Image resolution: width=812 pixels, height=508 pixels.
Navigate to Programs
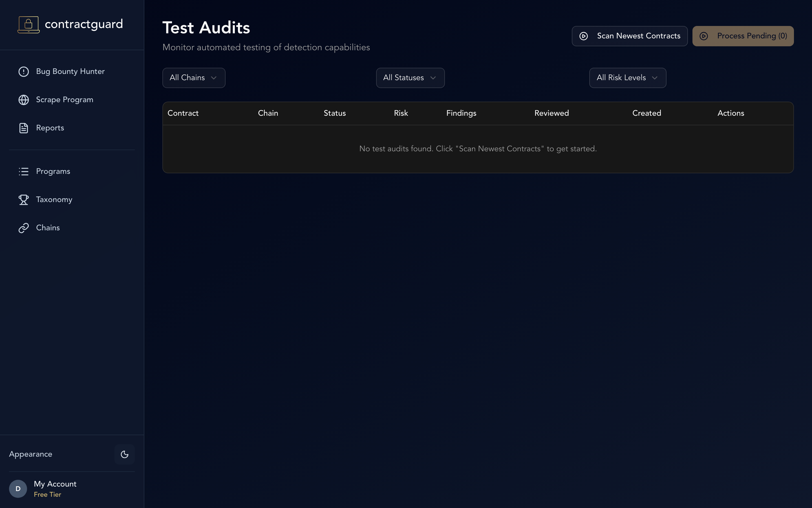(72, 171)
